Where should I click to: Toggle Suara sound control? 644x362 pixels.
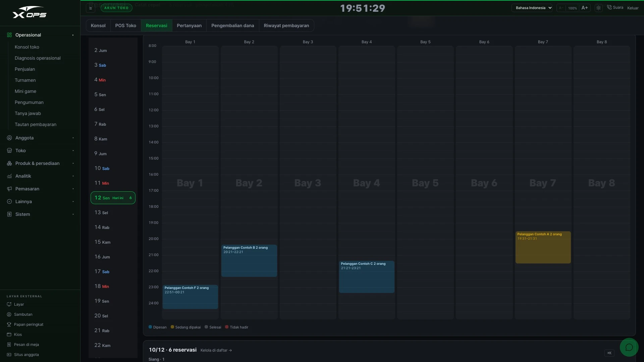pos(615,7)
